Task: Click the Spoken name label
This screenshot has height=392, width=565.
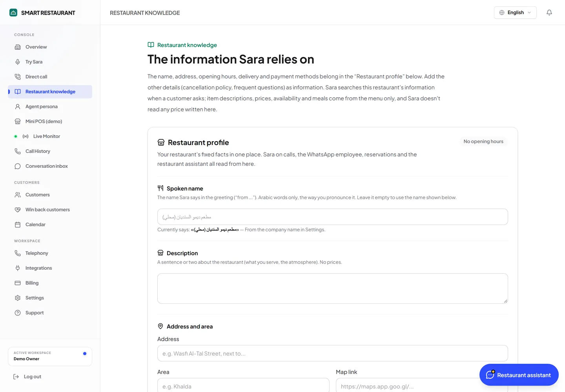Action: click(x=185, y=189)
